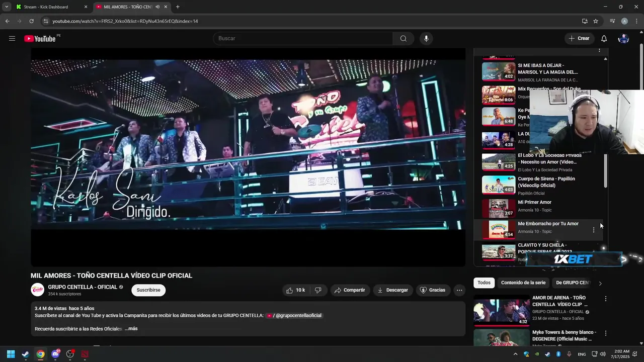Open Chrome three-dot menu
This screenshot has width=644, height=362.
coord(635,21)
